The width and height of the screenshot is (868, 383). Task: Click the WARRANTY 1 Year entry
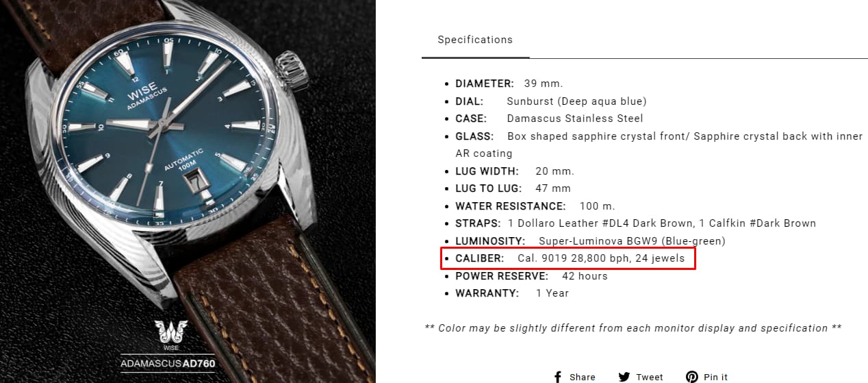pos(512,293)
